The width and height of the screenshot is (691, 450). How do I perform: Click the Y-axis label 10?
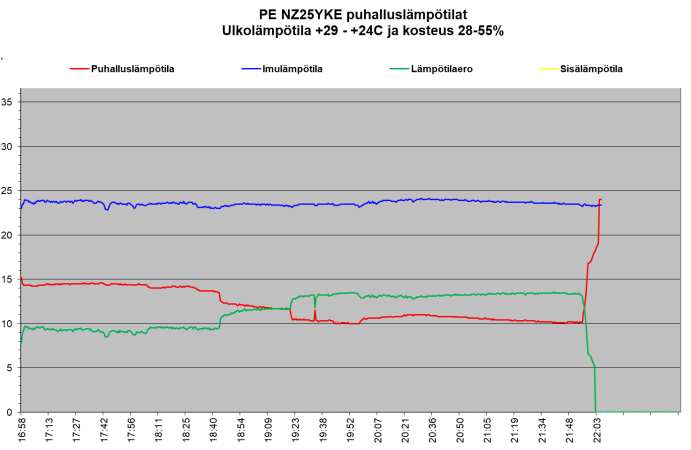(x=8, y=324)
